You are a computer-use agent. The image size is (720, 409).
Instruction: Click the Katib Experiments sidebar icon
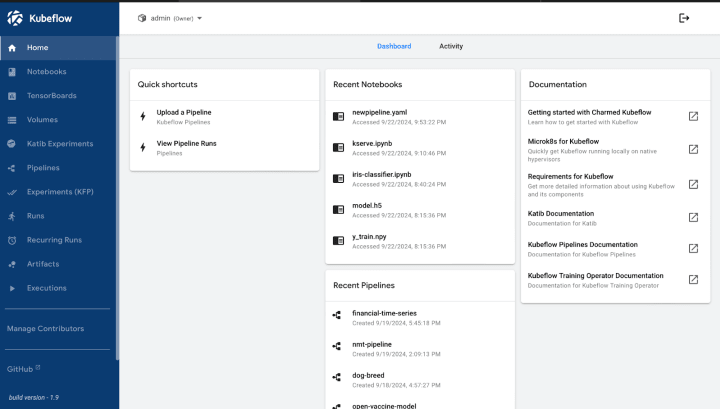coord(11,144)
